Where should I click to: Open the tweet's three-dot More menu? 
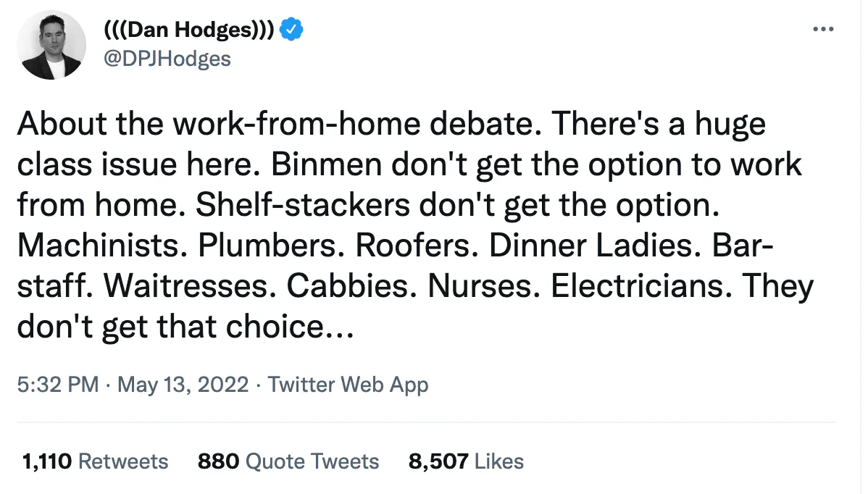(824, 30)
